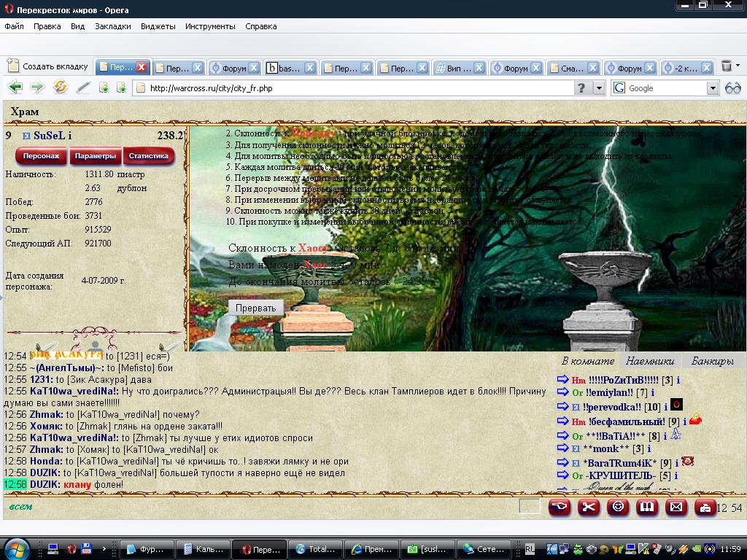The height and width of the screenshot is (560, 747).
Task: Switch to the 'bas...' browser tab
Action: (x=290, y=68)
